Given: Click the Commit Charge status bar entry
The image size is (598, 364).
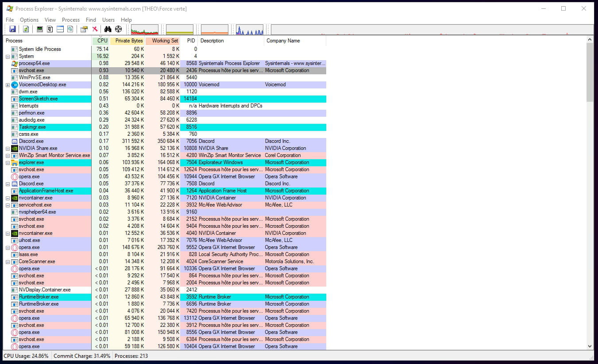Looking at the screenshot, I should (x=82, y=356).
